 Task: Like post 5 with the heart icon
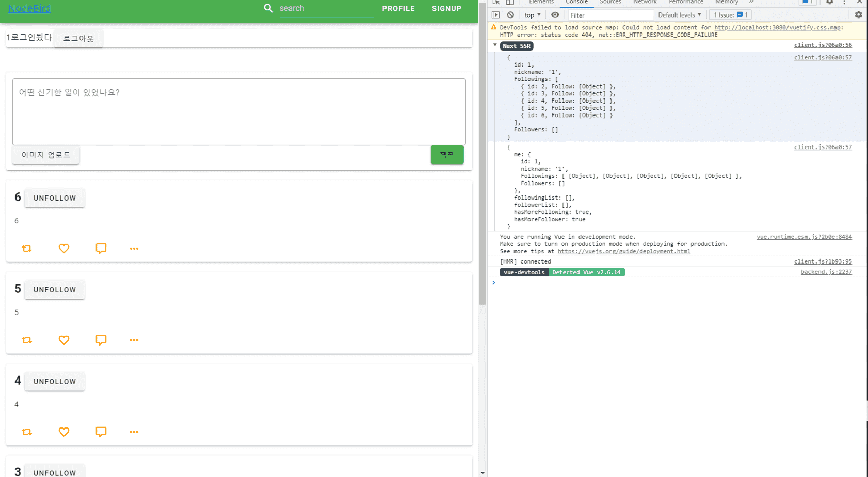(64, 340)
